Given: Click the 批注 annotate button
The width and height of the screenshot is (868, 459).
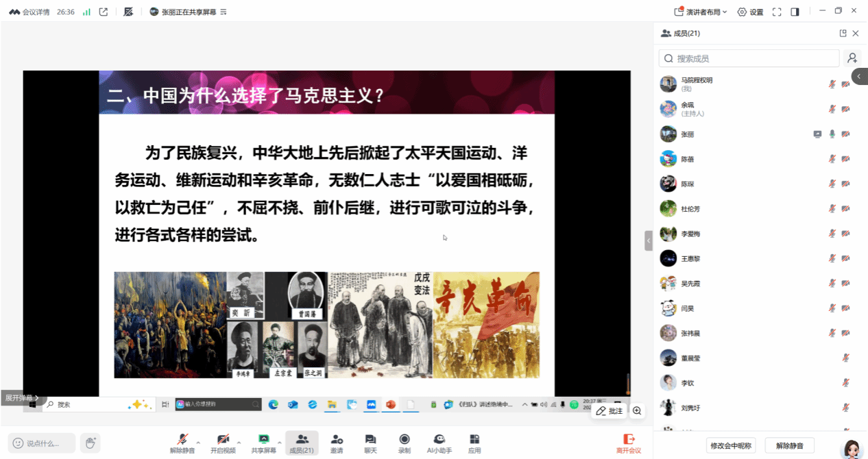Looking at the screenshot, I should click(609, 410).
